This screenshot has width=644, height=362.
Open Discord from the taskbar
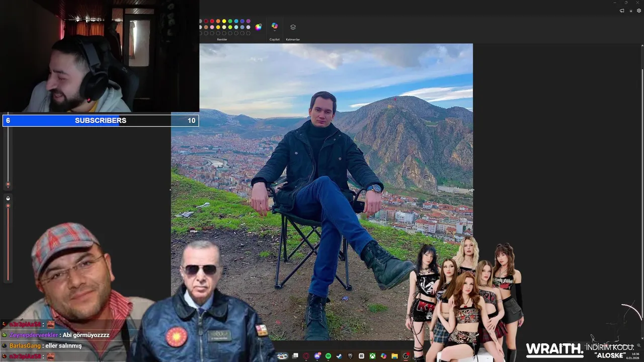pos(317,356)
